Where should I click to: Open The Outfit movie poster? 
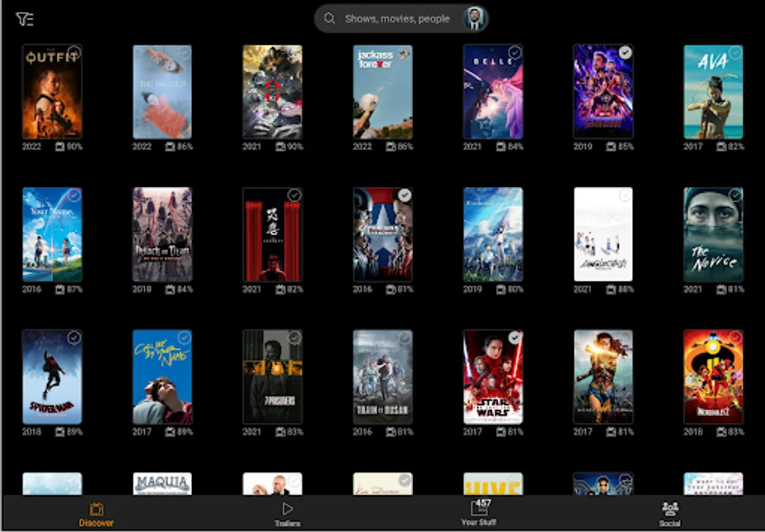coord(52,92)
